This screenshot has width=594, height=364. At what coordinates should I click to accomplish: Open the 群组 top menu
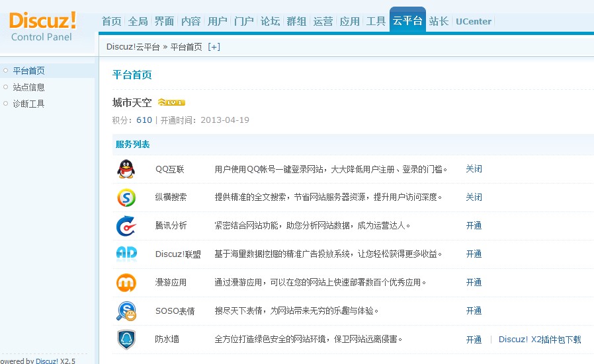(296, 21)
